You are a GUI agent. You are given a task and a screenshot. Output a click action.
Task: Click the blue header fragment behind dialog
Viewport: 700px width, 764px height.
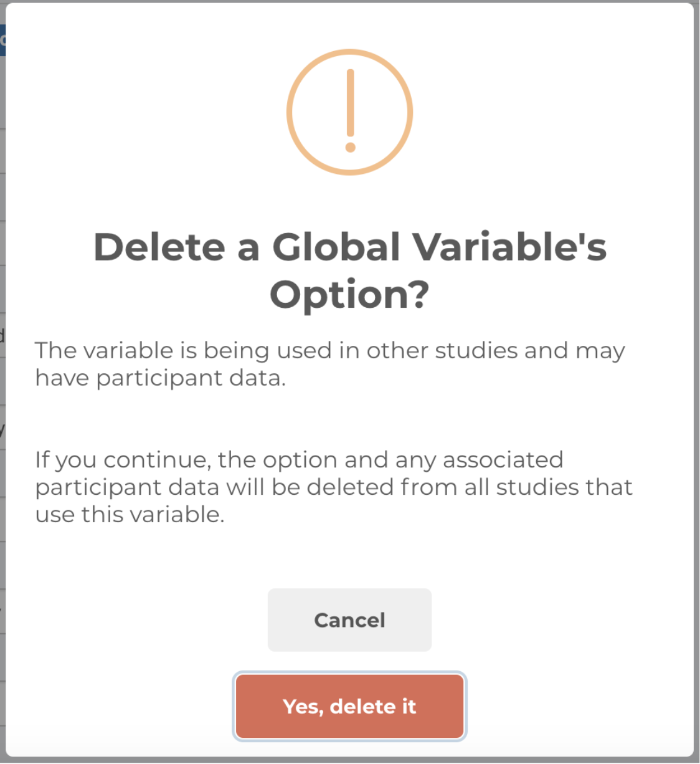point(2,41)
